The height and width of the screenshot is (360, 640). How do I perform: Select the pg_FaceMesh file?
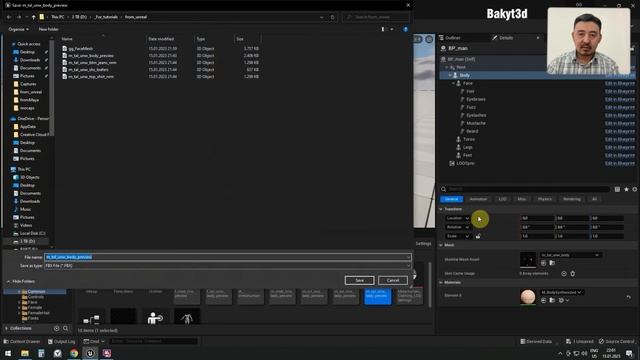(80, 49)
